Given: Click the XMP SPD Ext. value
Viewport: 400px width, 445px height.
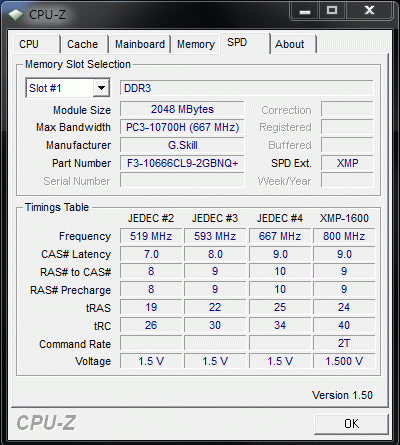Looking at the screenshot, I should (347, 163).
